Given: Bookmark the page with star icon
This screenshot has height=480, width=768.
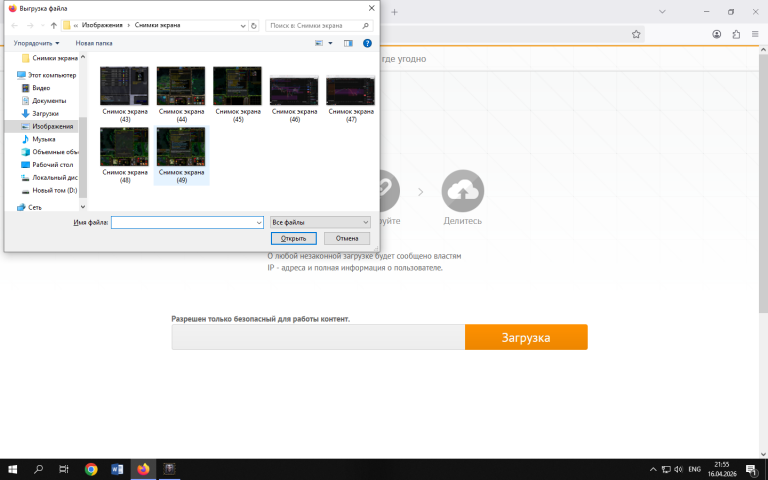Looking at the screenshot, I should (636, 34).
